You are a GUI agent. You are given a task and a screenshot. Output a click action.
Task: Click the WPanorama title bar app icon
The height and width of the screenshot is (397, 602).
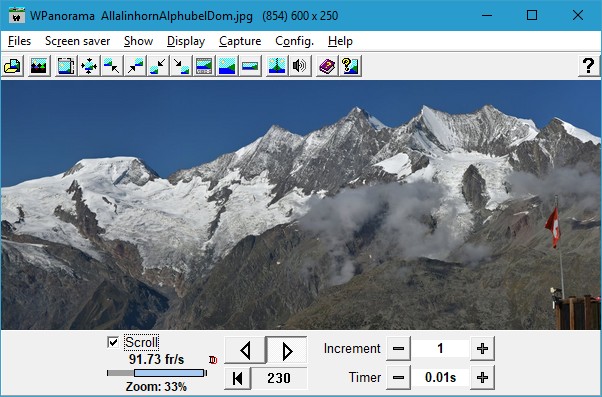click(x=17, y=16)
